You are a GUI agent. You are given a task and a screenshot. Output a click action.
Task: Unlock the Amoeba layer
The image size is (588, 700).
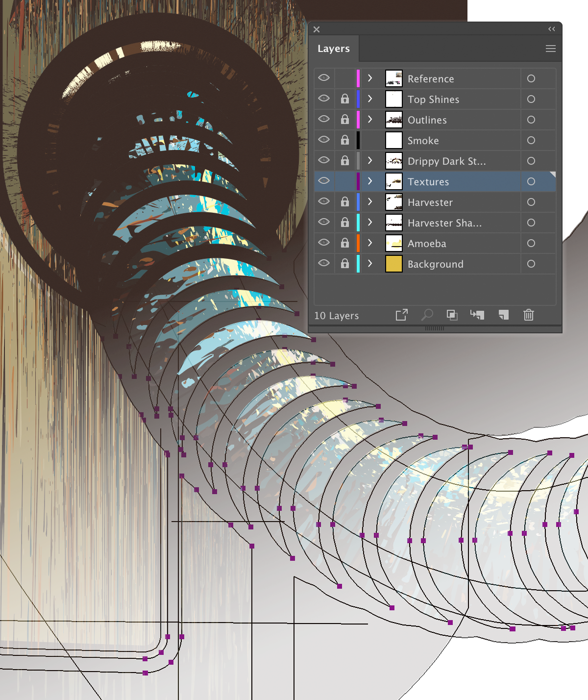click(x=345, y=243)
